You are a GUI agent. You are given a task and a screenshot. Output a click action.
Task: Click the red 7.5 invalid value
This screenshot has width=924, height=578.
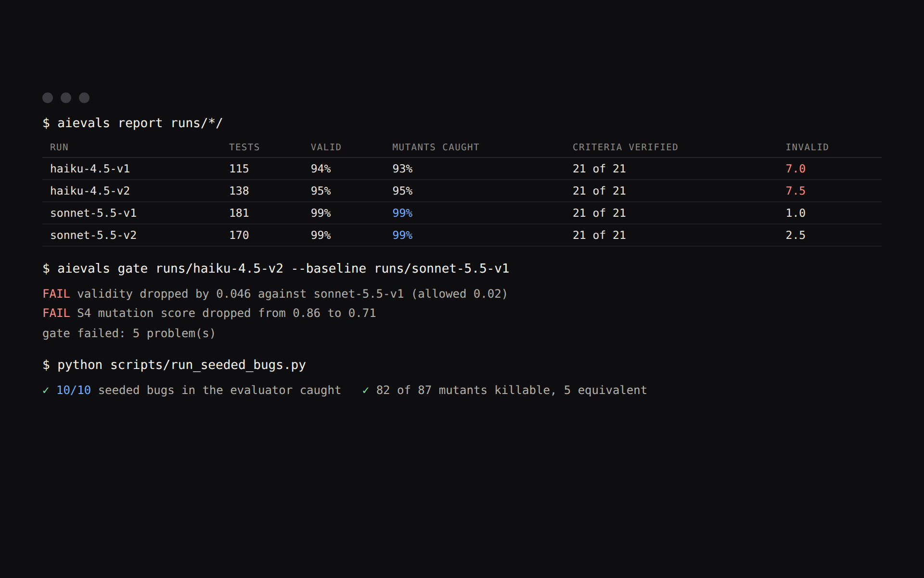click(796, 191)
